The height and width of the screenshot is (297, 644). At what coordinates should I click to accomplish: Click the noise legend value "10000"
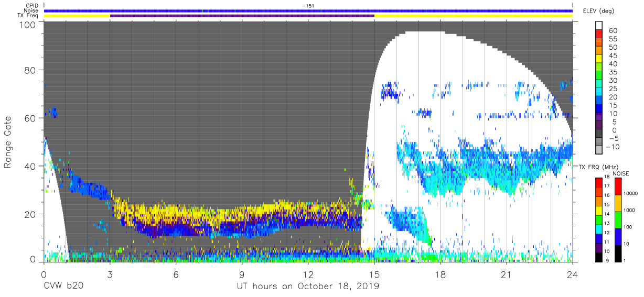[x=631, y=194]
